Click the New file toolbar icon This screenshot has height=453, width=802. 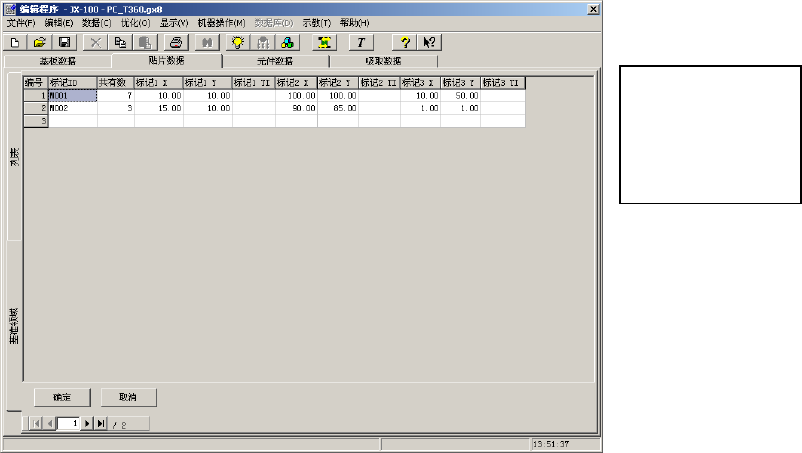tap(15, 43)
